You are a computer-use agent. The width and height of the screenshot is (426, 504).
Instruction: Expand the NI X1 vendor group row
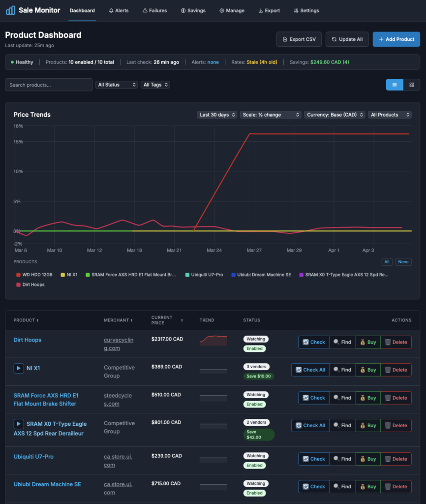[x=19, y=368]
